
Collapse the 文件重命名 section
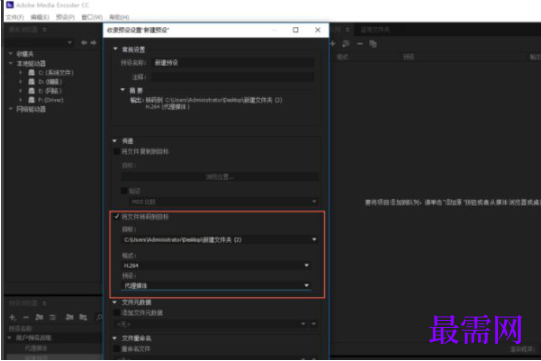[115, 338]
